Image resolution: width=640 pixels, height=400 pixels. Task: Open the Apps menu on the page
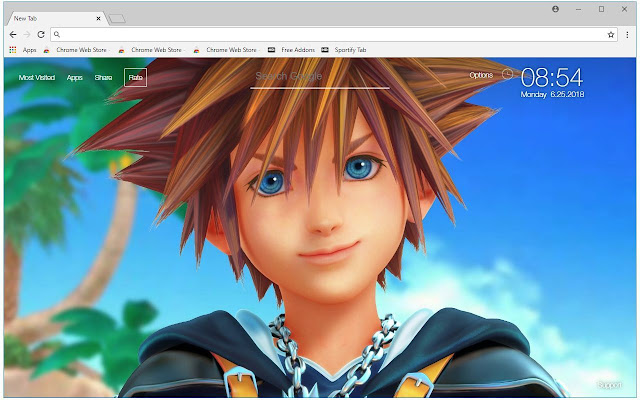tap(75, 78)
